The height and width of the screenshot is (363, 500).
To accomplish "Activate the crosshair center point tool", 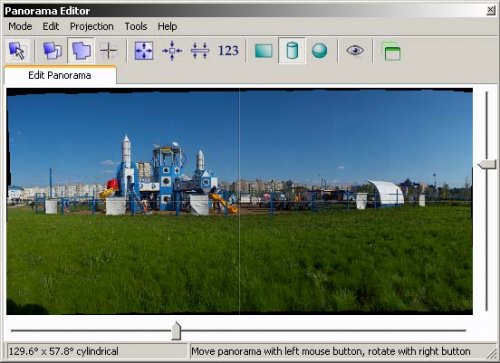I will [108, 51].
